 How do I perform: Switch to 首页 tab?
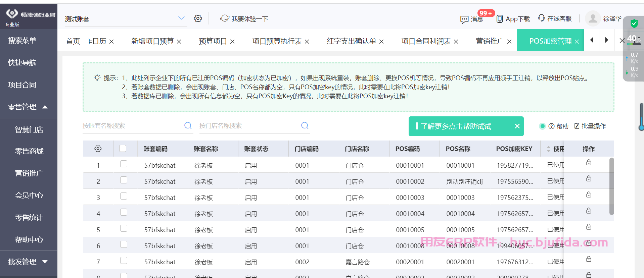[x=73, y=41]
